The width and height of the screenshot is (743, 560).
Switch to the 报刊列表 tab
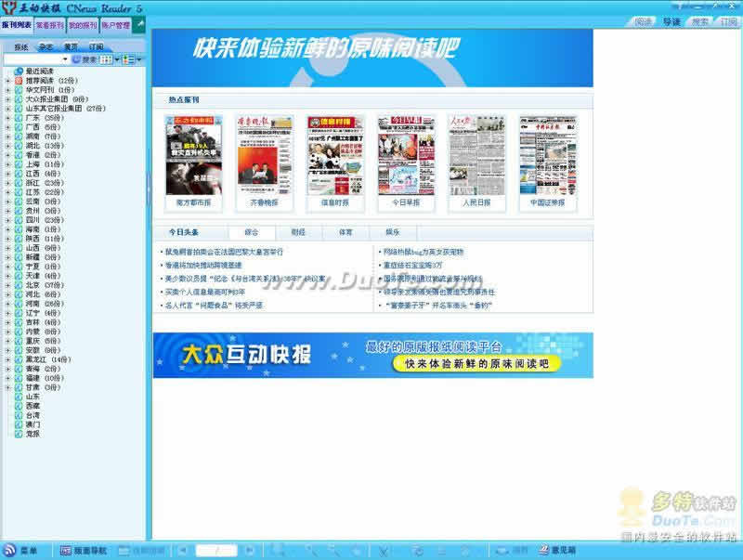[x=17, y=25]
